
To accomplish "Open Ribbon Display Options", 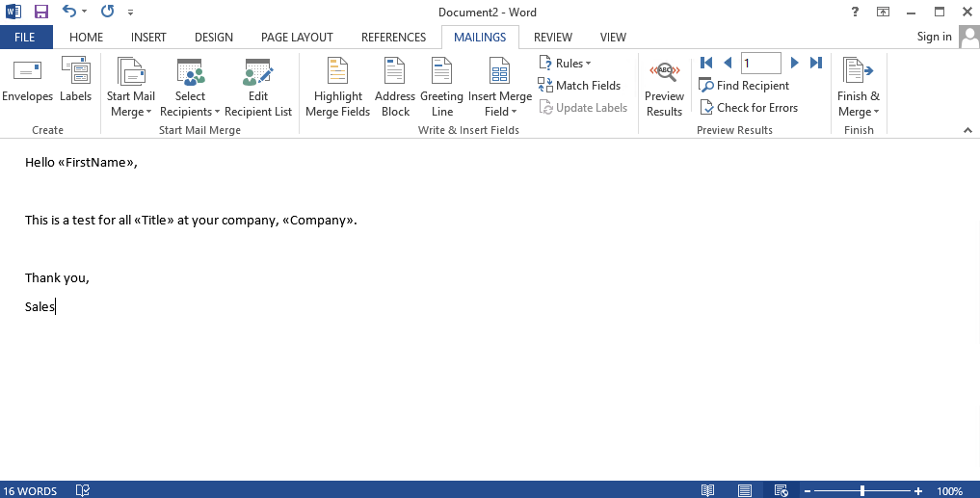I will point(883,12).
